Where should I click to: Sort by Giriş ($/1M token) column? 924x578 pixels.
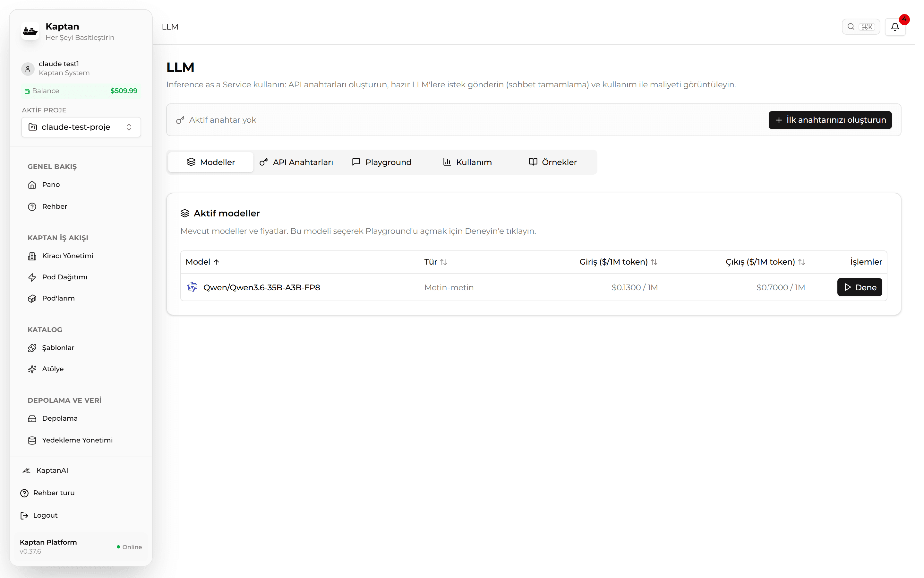(x=619, y=262)
